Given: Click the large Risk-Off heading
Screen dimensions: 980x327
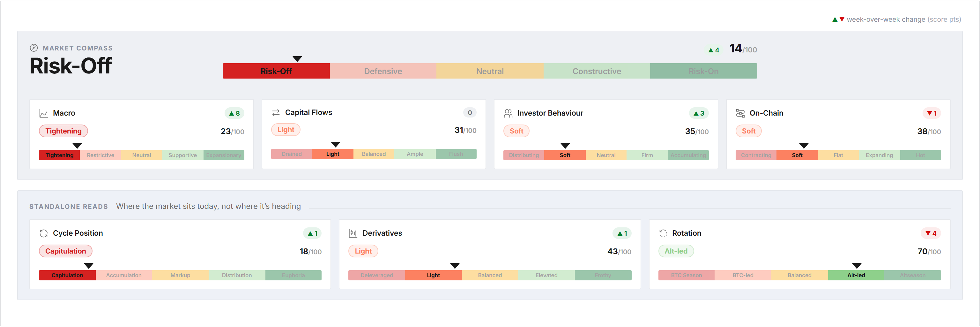Looking at the screenshot, I should (71, 66).
